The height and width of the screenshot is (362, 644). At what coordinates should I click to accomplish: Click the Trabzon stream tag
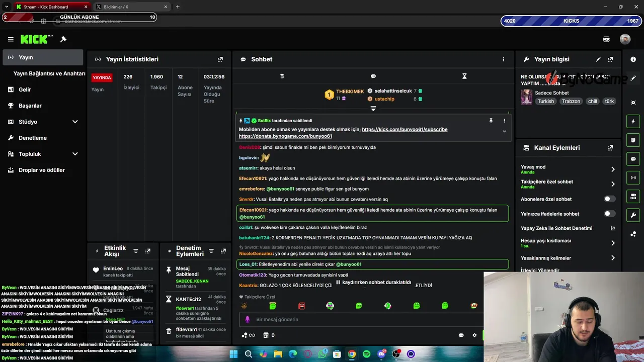click(571, 101)
